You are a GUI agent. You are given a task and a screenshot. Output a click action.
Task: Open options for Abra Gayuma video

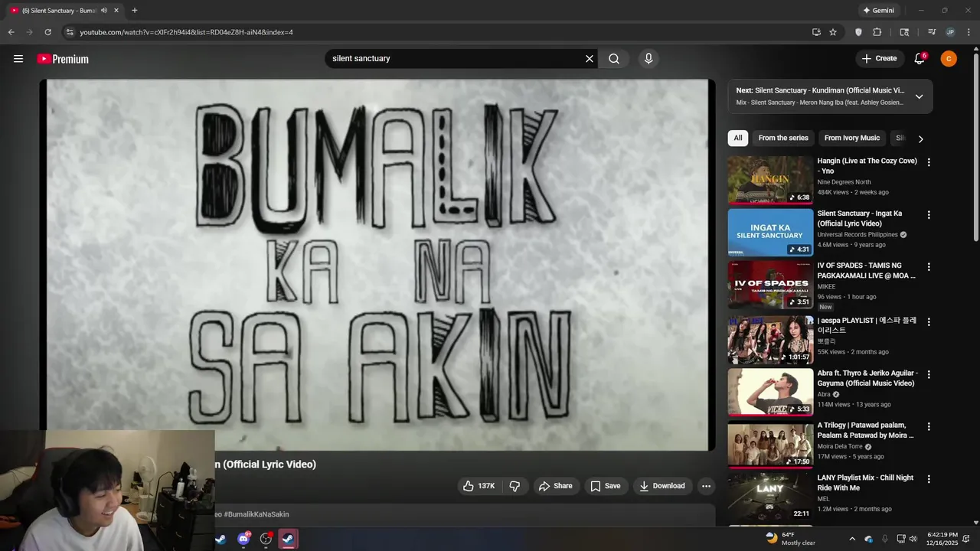[929, 374]
